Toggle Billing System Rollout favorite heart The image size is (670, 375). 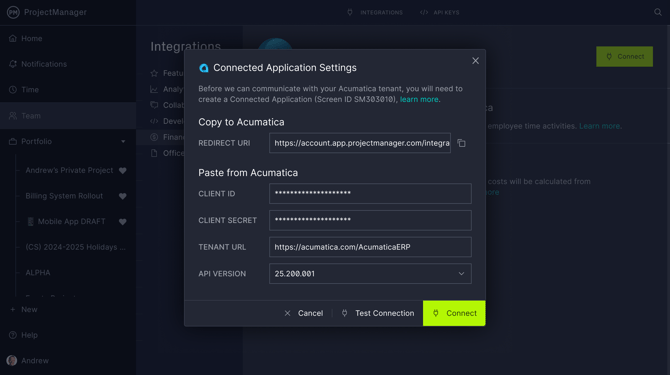(x=123, y=196)
